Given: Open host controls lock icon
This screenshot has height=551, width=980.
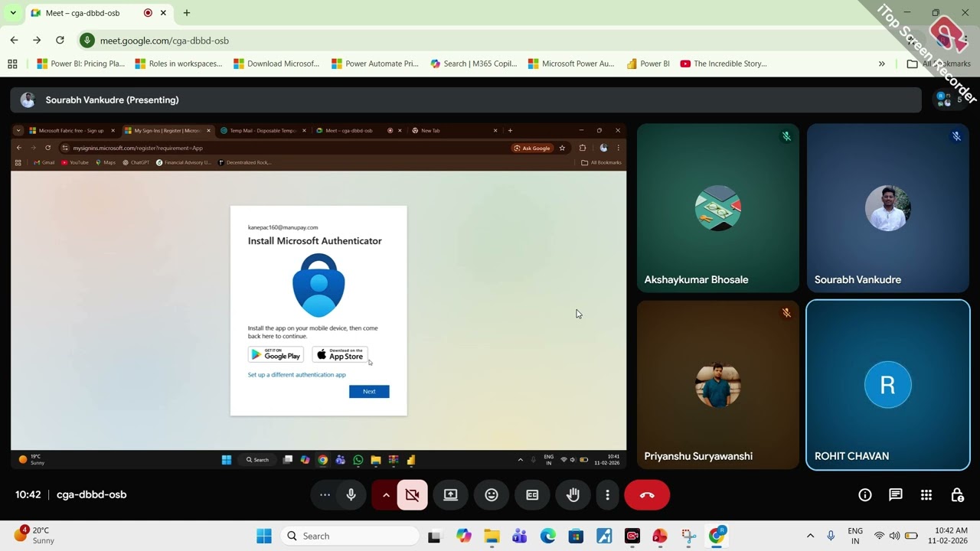Looking at the screenshot, I should tap(957, 495).
